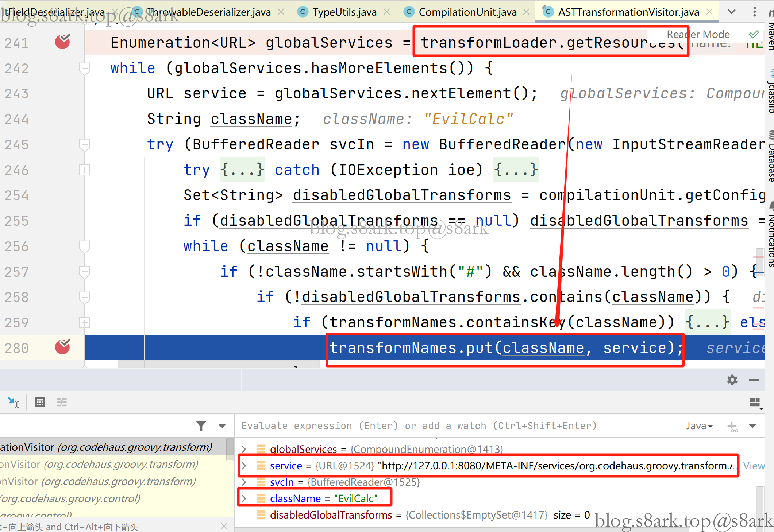This screenshot has width=774, height=532.
Task: Click the transformNames.put line 280
Action: pyautogui.click(x=424, y=347)
